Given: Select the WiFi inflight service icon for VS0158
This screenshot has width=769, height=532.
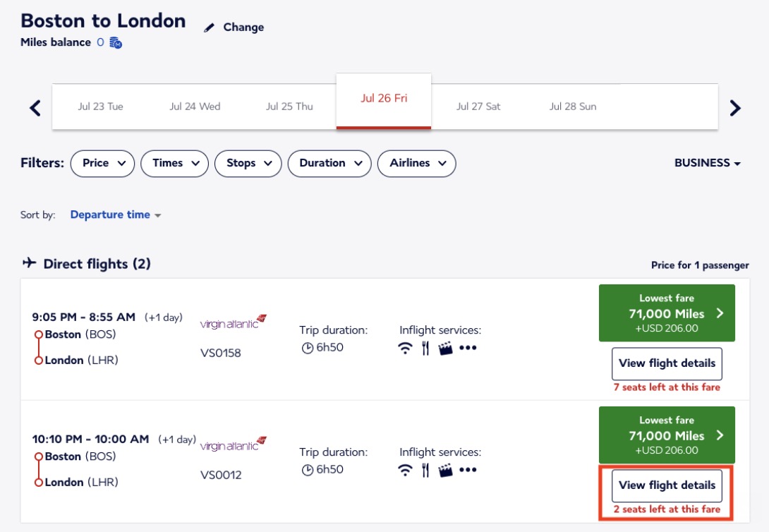Looking at the screenshot, I should click(406, 349).
